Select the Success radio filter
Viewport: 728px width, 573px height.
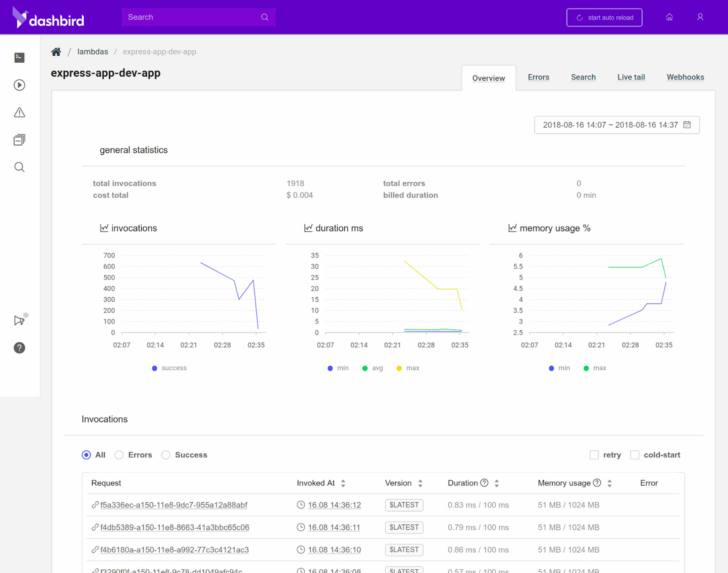pyautogui.click(x=166, y=455)
